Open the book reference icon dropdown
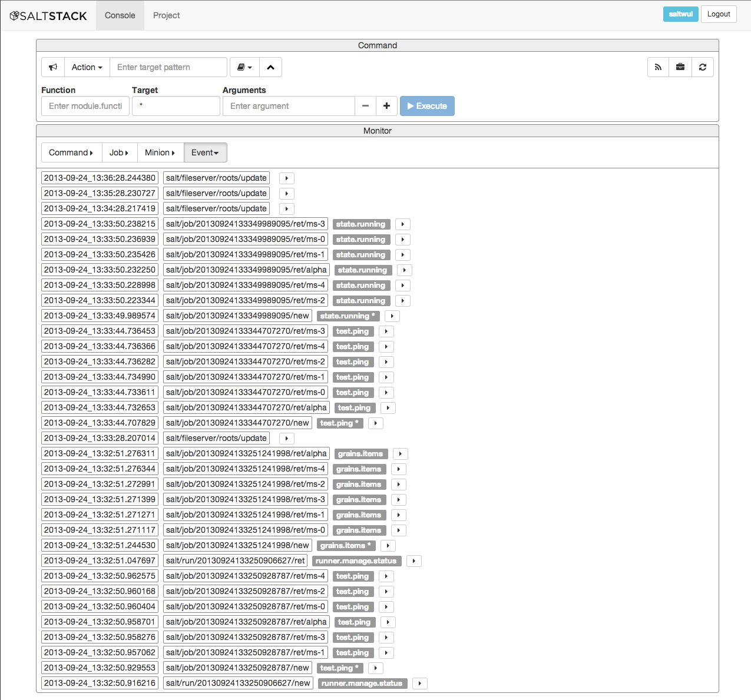This screenshot has height=700, width=751. point(244,67)
